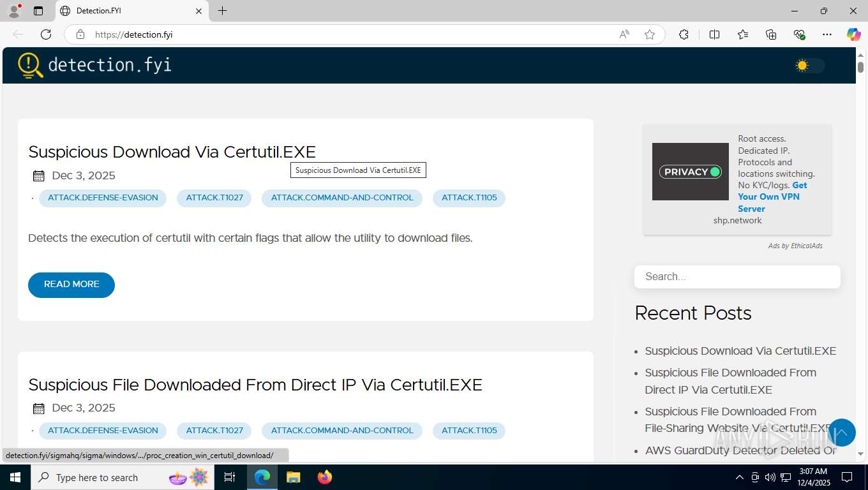The height and width of the screenshot is (490, 868).
Task: Click the first post's ATTACK.DEFENSE-EVASION tag
Action: coord(103,198)
